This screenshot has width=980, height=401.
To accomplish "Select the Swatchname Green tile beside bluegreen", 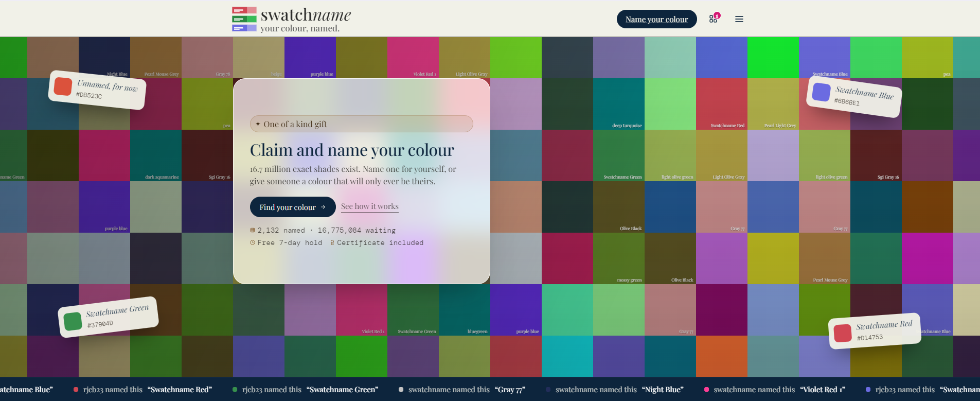I will point(413,309).
